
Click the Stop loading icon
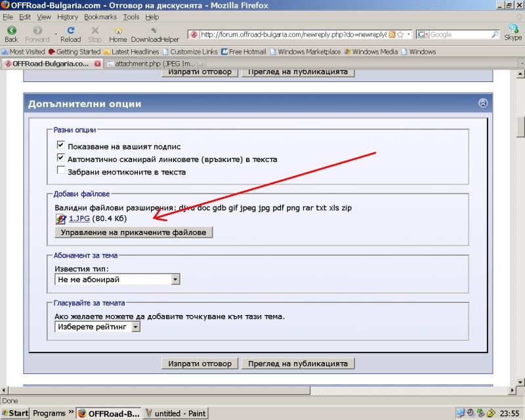[x=95, y=30]
